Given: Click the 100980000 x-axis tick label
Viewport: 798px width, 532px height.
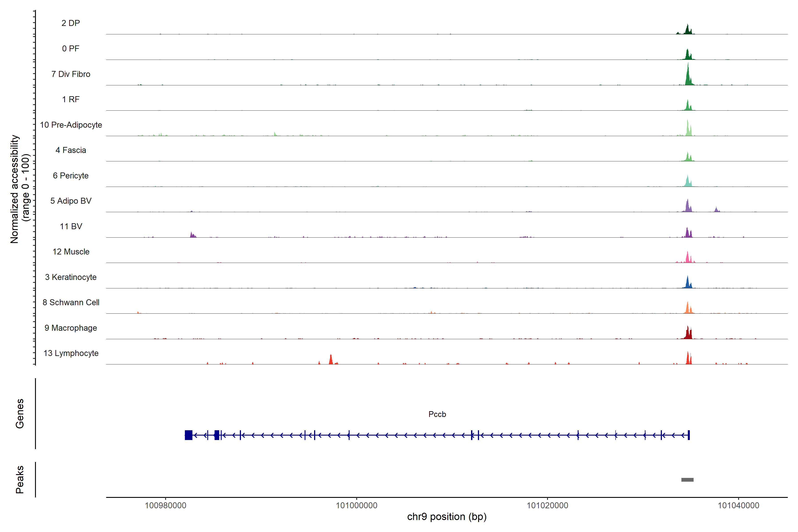Looking at the screenshot, I should (x=165, y=506).
